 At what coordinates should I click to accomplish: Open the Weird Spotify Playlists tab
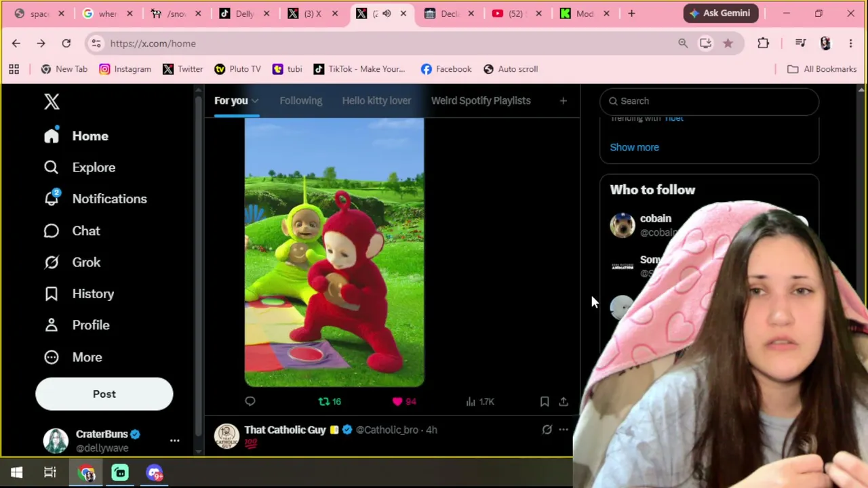point(481,100)
